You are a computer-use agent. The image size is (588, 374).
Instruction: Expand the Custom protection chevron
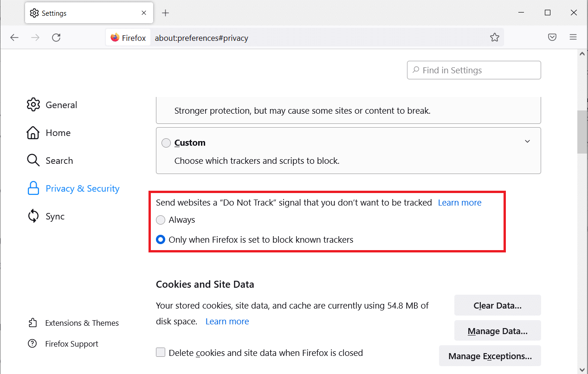point(527,142)
